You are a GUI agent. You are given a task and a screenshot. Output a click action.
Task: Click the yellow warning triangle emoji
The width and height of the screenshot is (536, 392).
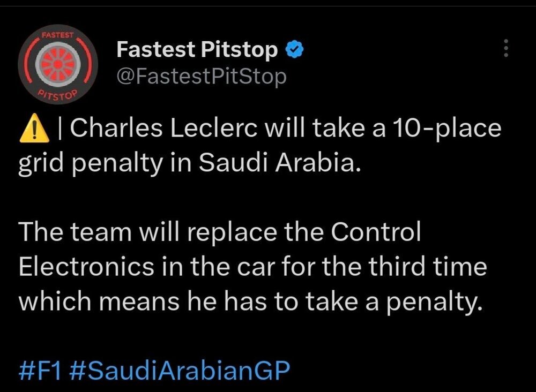click(x=34, y=127)
